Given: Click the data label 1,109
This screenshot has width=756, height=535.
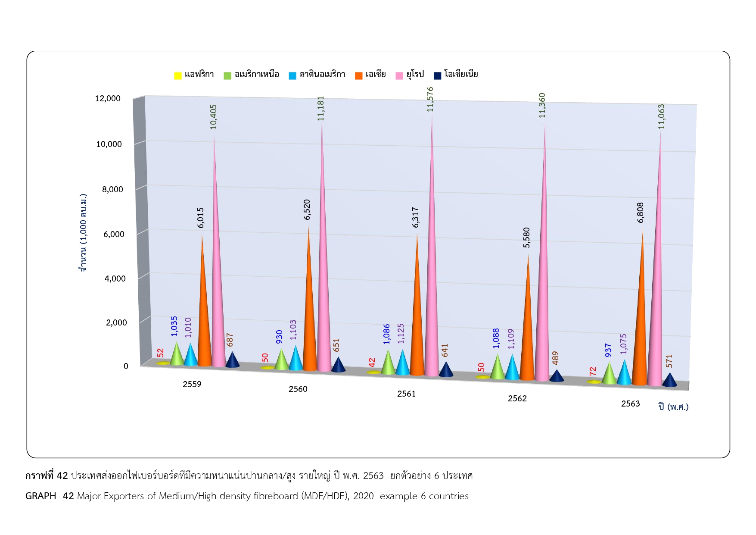Looking at the screenshot, I should [x=511, y=339].
